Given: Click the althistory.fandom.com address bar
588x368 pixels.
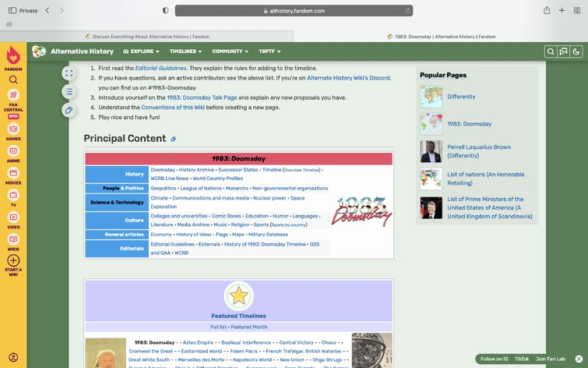Looking at the screenshot, I should coord(294,10).
